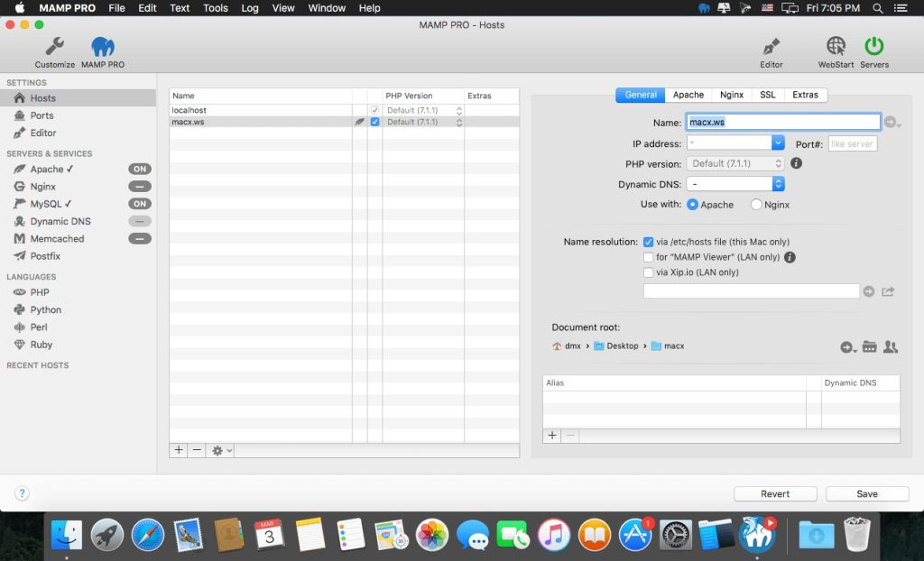
Task: Click the add host plus button
Action: (x=179, y=450)
